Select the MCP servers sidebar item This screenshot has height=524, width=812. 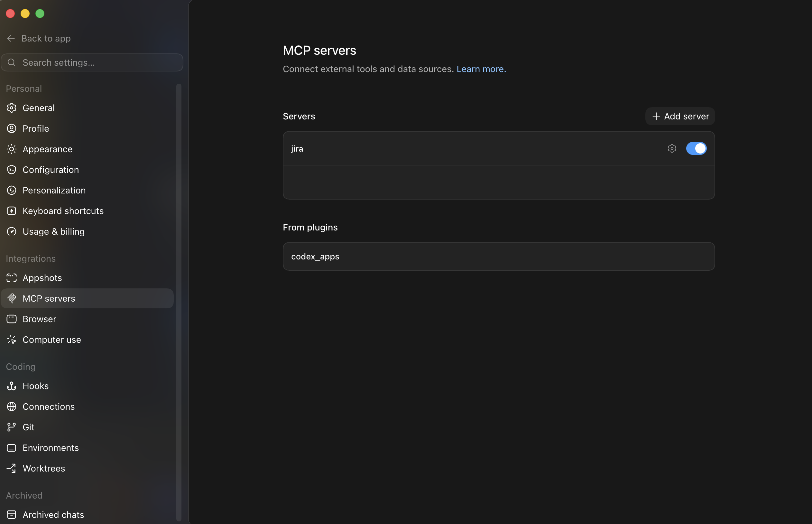(87, 298)
